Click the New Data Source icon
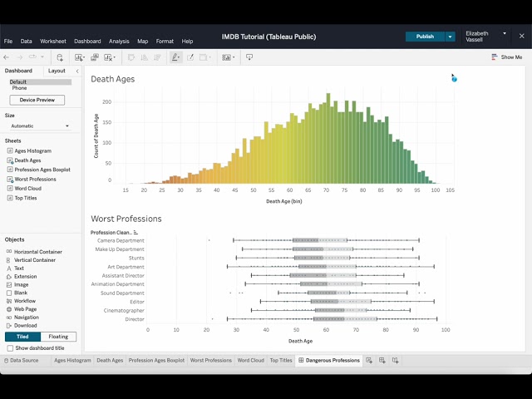 pos(60,57)
